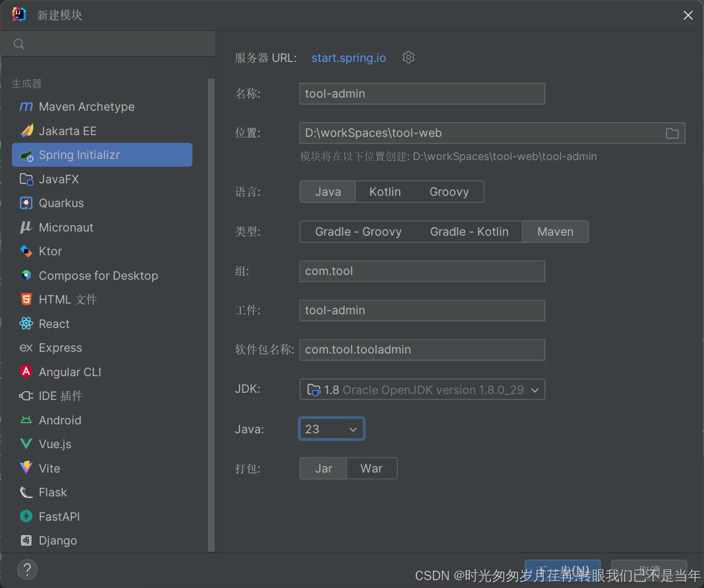Select the Maven Archetype generator icon
Viewport: 704px width, 588px height.
pos(26,107)
